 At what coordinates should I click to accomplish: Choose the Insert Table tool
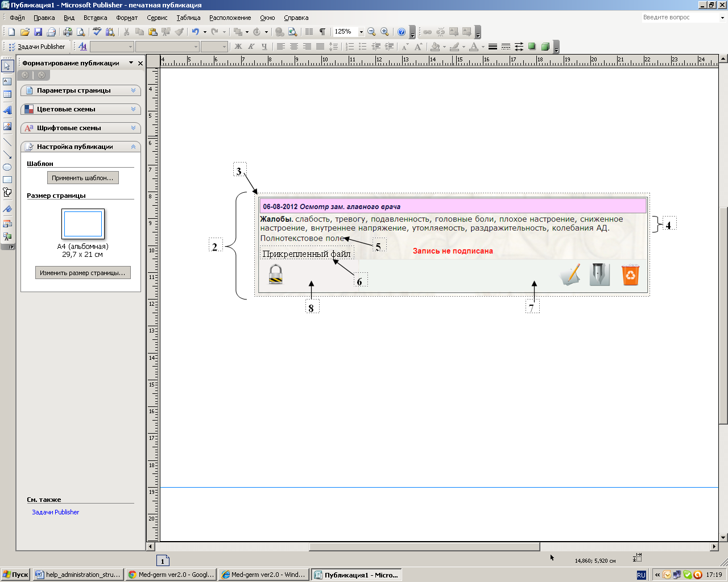pos(7,94)
